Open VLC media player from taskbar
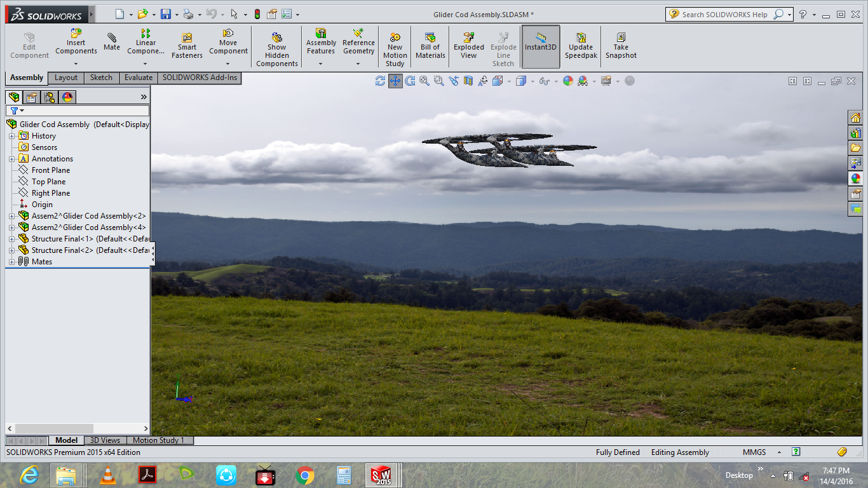Viewport: 868px width, 488px height. 109,475
